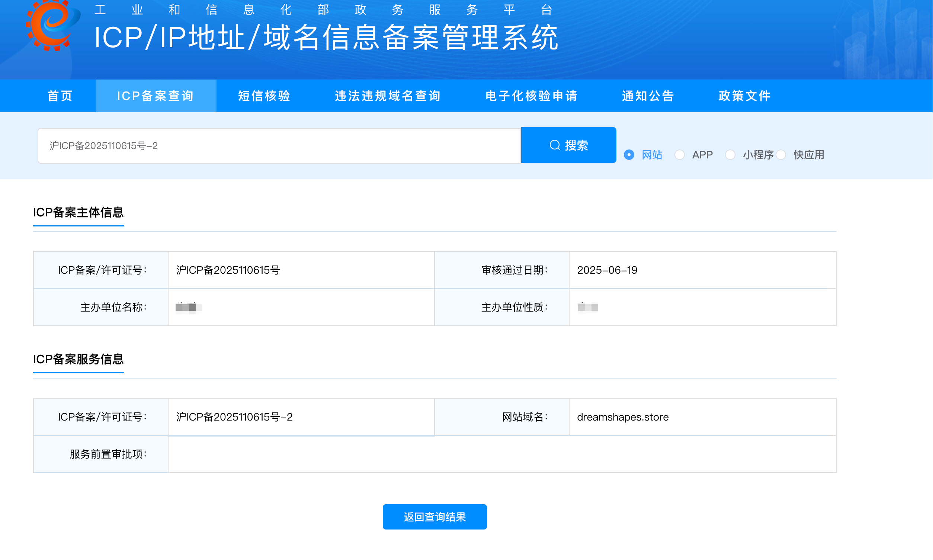Click the ICP备案服务信息 section heading

click(x=78, y=359)
